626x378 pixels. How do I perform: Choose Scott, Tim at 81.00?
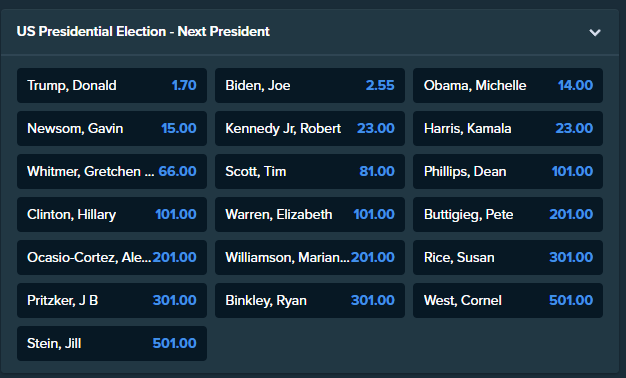click(310, 172)
